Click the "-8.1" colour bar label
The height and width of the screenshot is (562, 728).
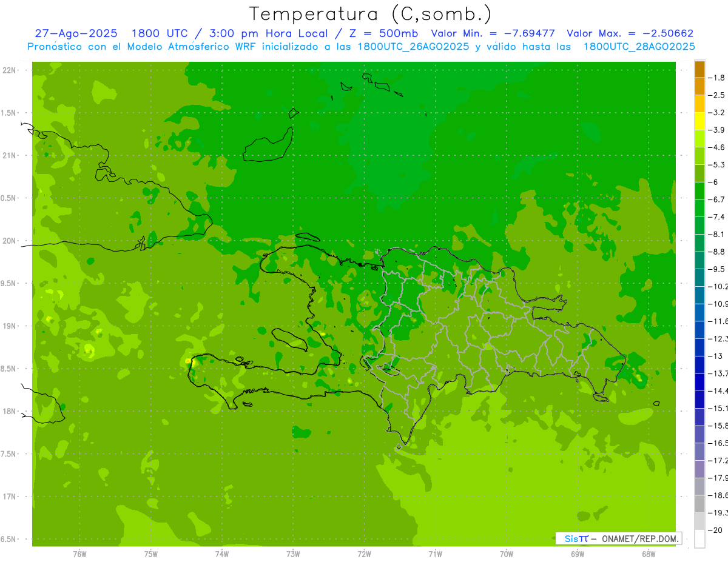(x=717, y=235)
